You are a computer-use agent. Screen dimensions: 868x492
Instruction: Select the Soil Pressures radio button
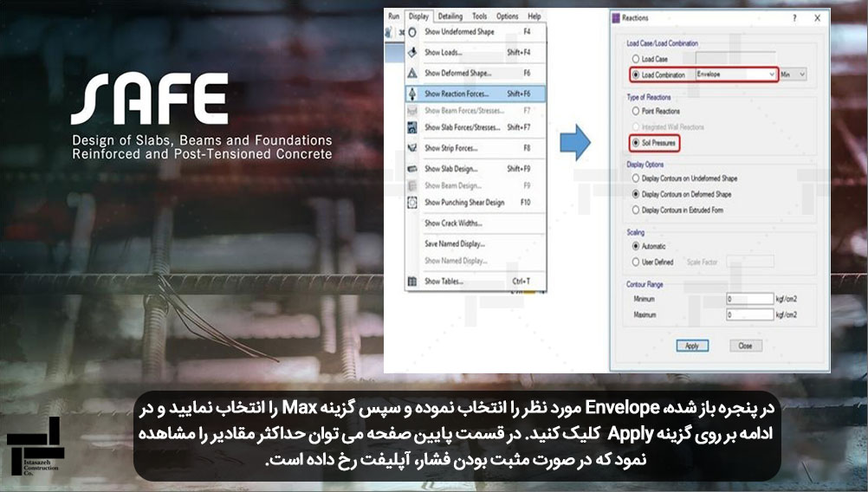(636, 143)
